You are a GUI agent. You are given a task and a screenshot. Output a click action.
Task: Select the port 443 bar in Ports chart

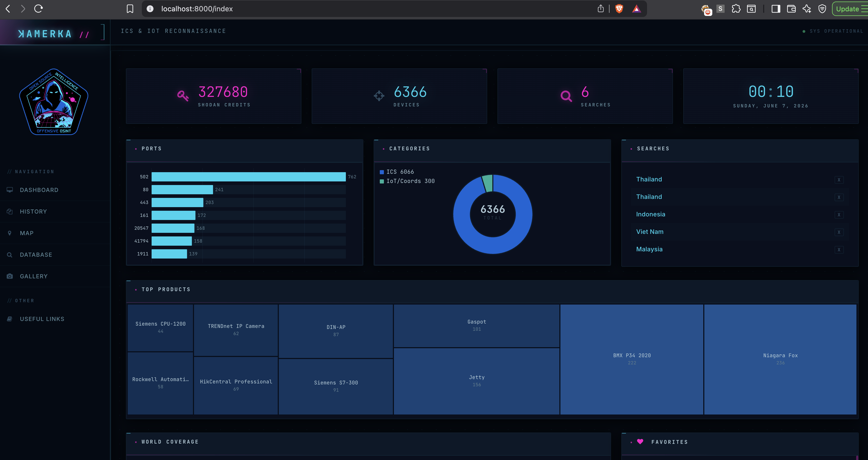point(177,202)
